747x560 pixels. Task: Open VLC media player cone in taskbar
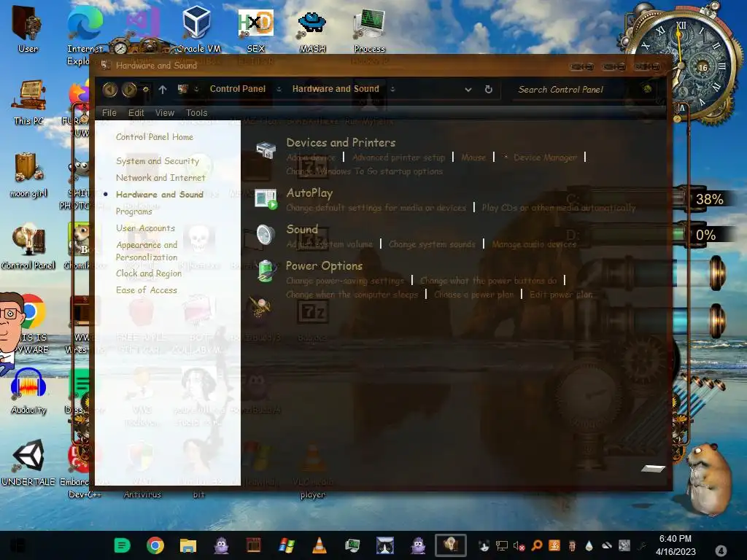320,545
